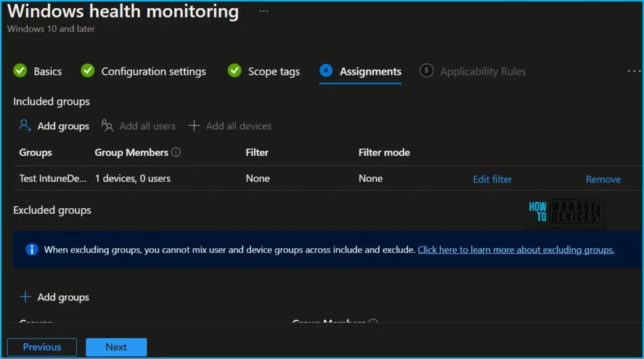Viewport: 644px width, 359px height.
Task: Click the check icon beside Configuration settings
Action: tap(87, 70)
